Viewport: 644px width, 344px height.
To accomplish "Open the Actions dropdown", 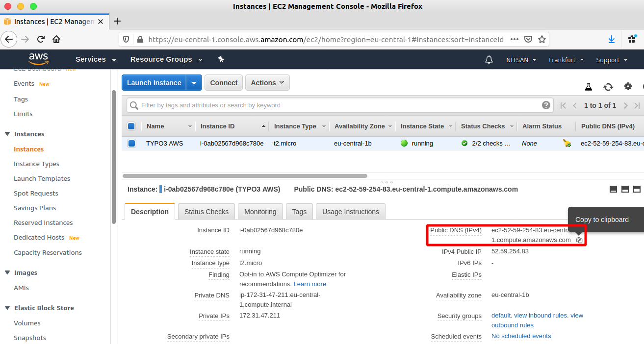I will pos(267,83).
